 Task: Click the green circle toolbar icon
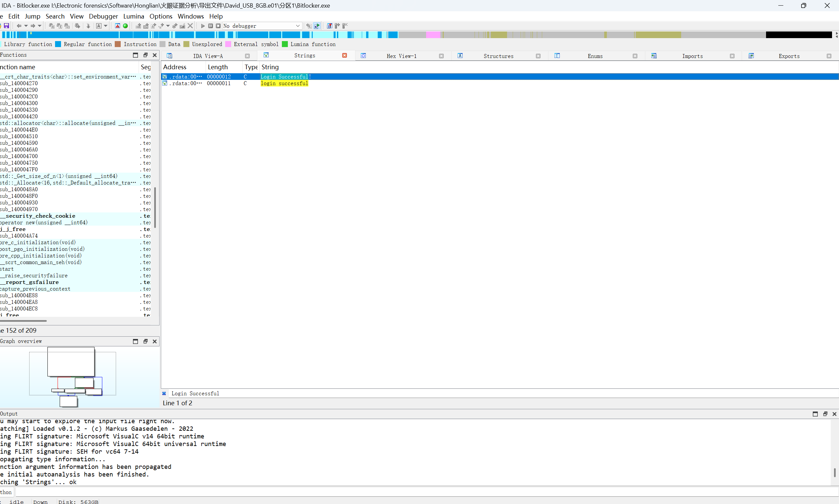click(x=125, y=26)
